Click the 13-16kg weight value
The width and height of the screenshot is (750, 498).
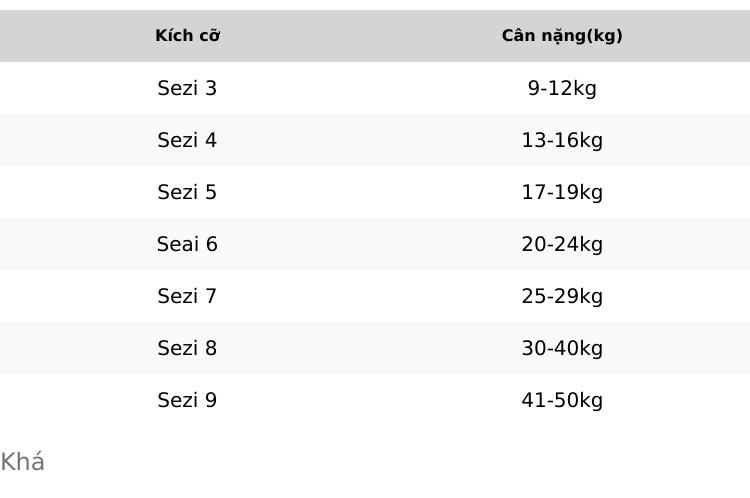(x=562, y=141)
